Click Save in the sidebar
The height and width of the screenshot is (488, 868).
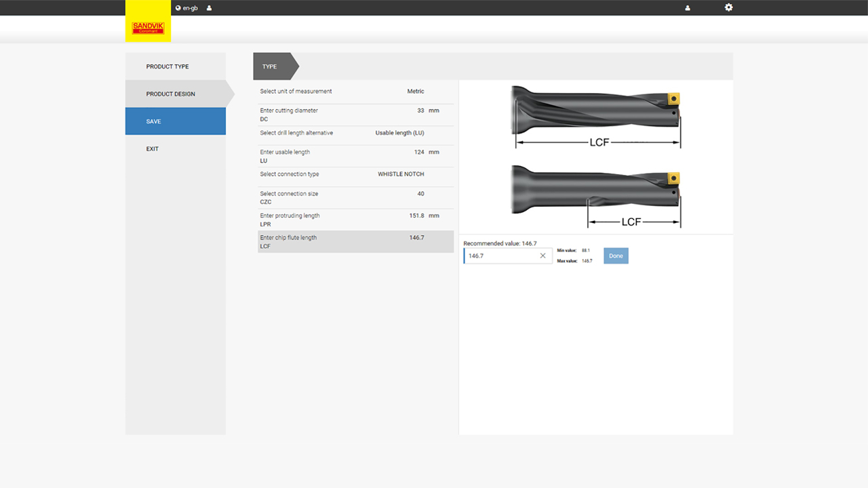[x=175, y=121]
